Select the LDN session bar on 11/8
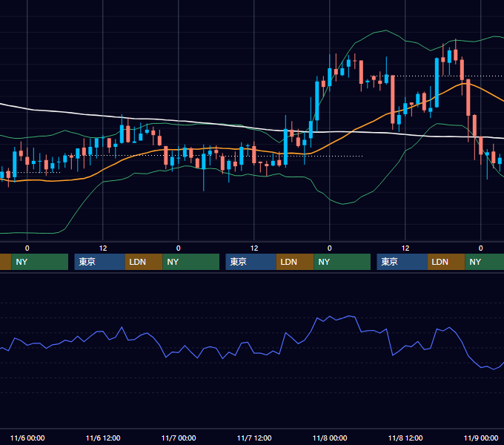The width and height of the screenshot is (504, 445). coord(446,262)
